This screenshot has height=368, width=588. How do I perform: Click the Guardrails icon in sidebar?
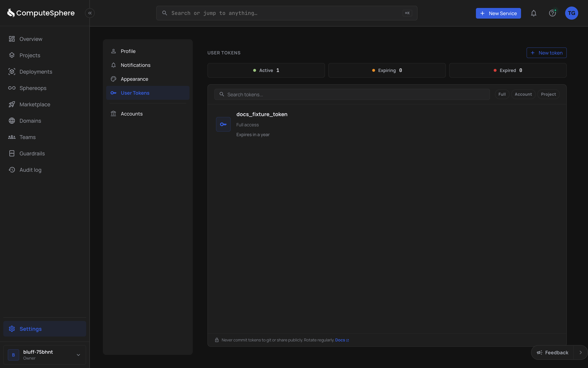click(12, 153)
